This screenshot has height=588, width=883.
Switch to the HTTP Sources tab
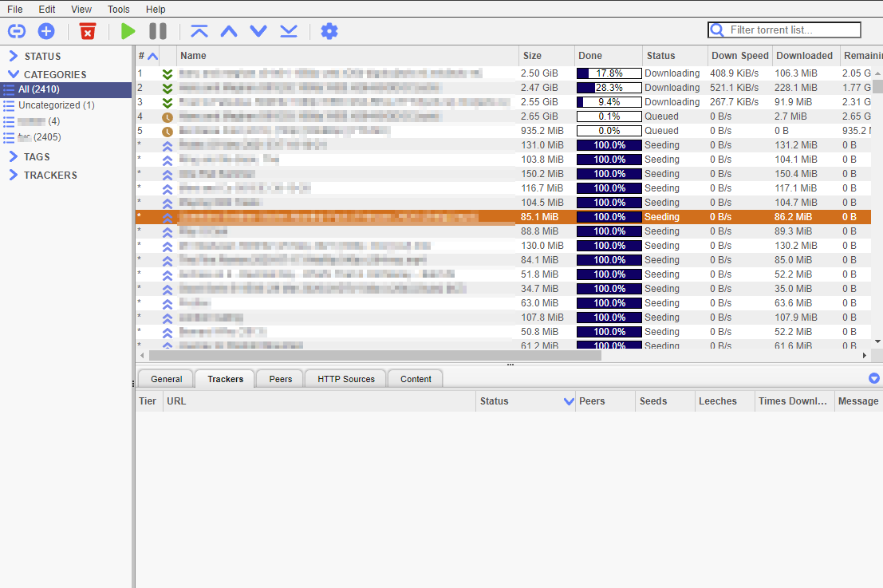[x=345, y=379]
